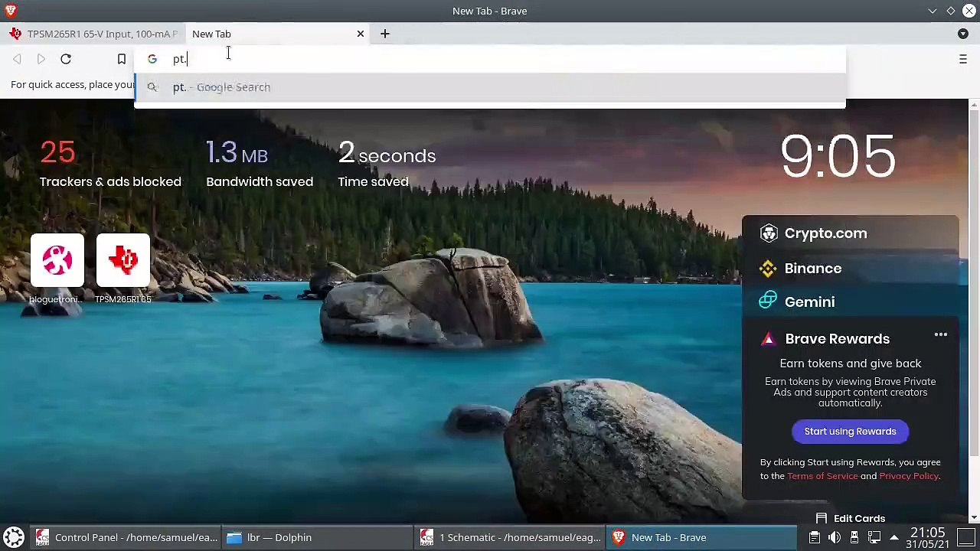
Task: Open the Binance card
Action: pos(850,269)
